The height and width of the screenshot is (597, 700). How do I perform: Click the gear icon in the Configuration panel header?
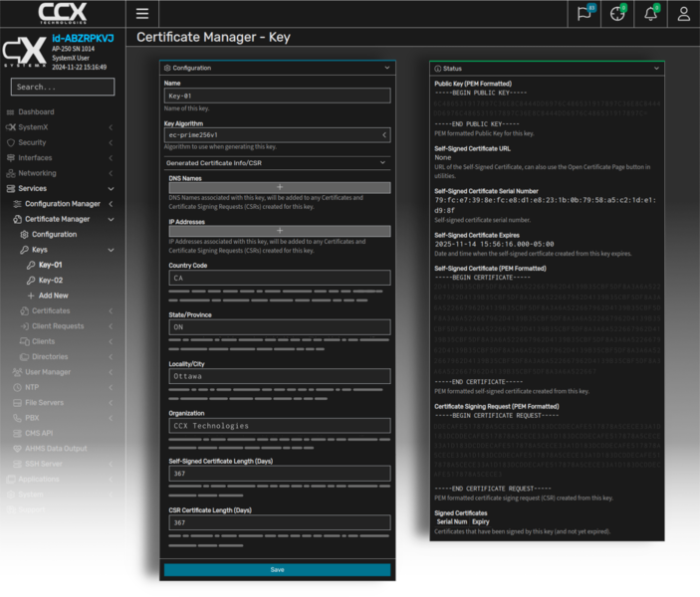167,68
